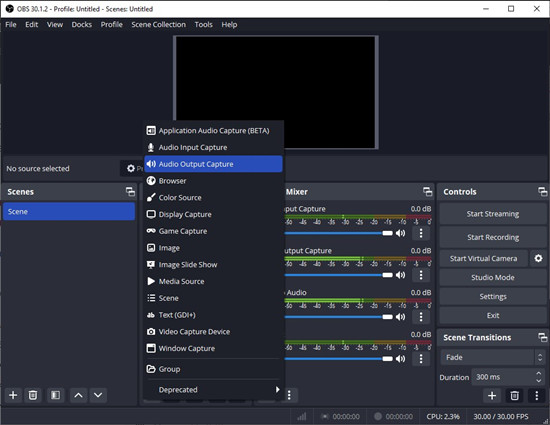Pop out the Controls dock
The width and height of the screenshot is (550, 425).
tap(542, 191)
